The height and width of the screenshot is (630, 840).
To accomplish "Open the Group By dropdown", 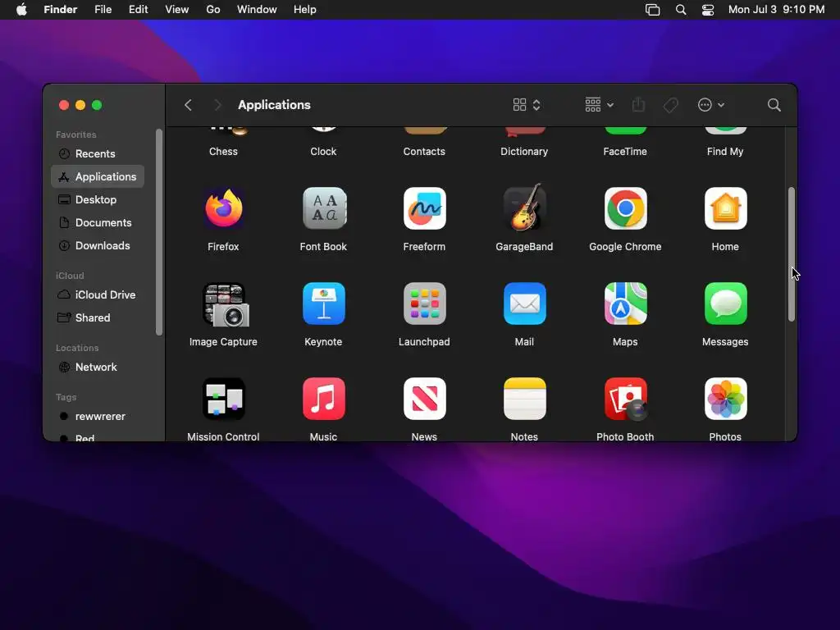I will click(599, 105).
